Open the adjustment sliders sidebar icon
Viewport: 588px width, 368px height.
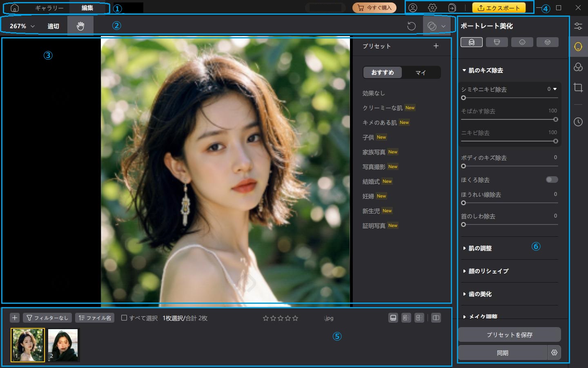(x=578, y=26)
